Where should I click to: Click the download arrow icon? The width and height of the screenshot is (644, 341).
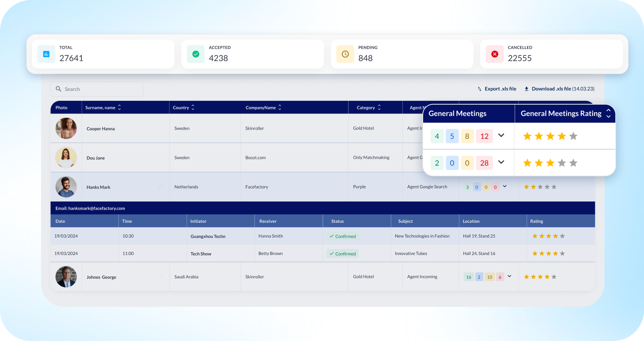pos(527,89)
